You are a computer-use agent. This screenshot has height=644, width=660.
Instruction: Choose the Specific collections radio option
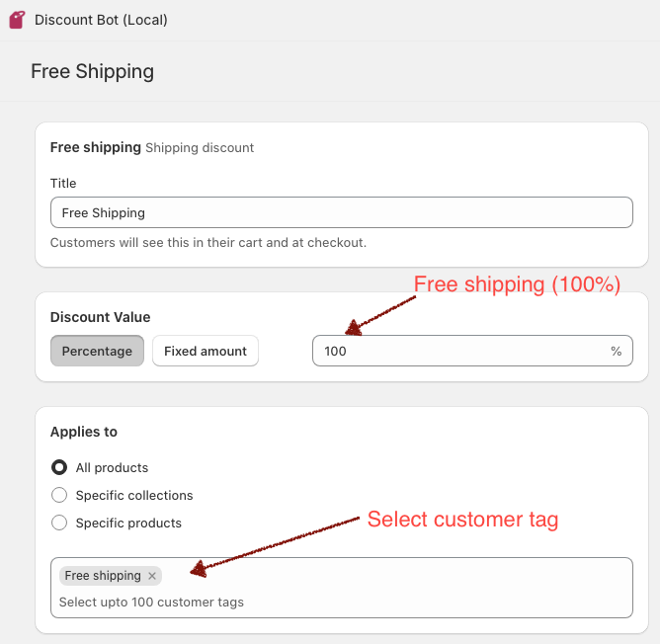coord(59,495)
